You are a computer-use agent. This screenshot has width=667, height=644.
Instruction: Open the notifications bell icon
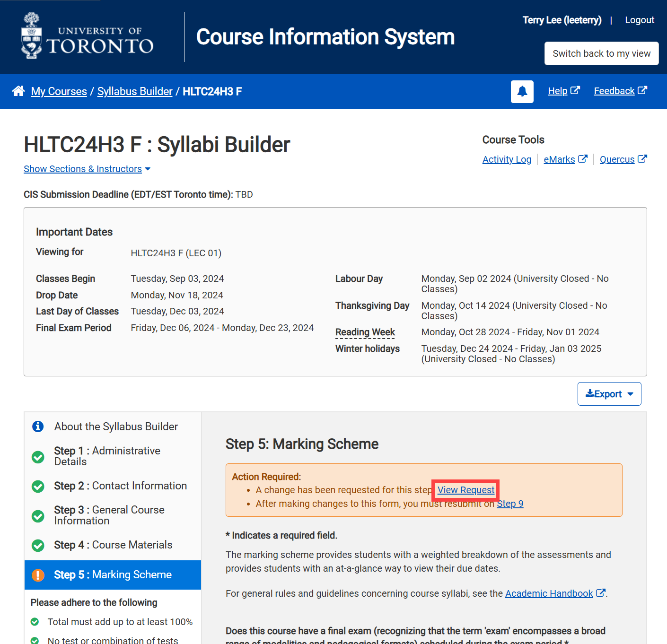coord(522,91)
